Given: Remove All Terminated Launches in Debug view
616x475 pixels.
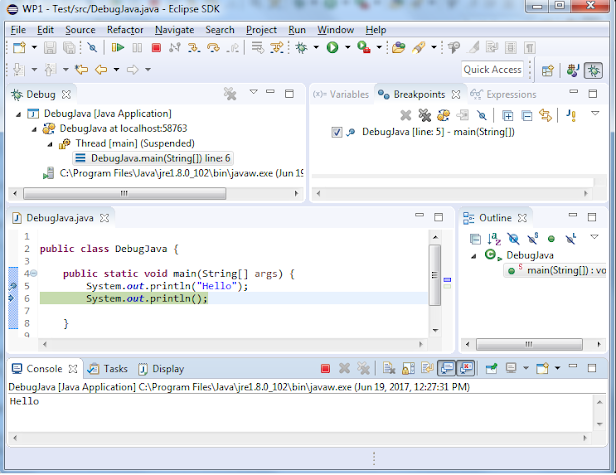Looking at the screenshot, I should (230, 94).
